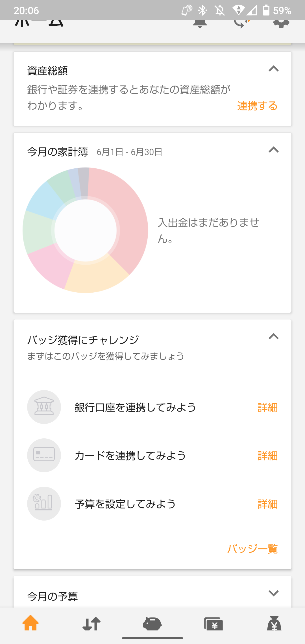305x644 pixels.
Task: Collapse the 資産総額 card
Action: click(x=273, y=69)
